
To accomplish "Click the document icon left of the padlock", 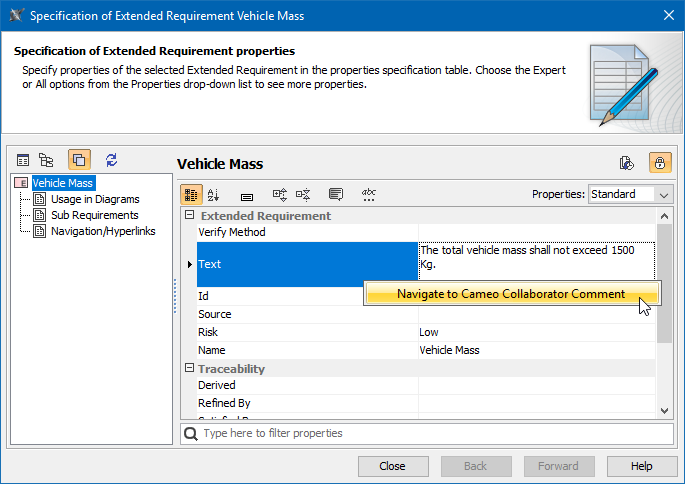I will click(x=627, y=163).
